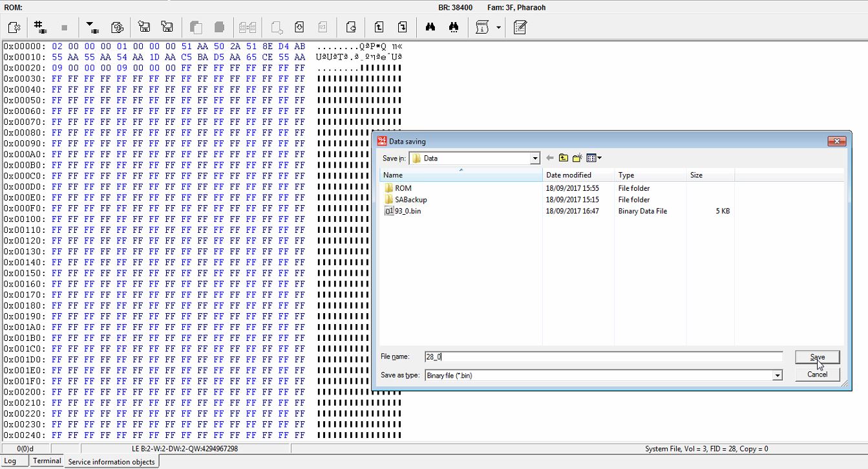
Task: Click the File name input field
Action: point(603,357)
